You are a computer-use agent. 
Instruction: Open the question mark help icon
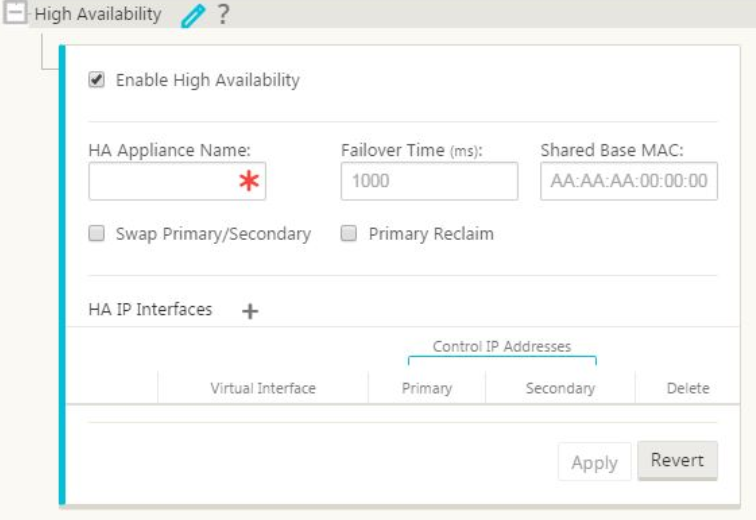(x=223, y=14)
